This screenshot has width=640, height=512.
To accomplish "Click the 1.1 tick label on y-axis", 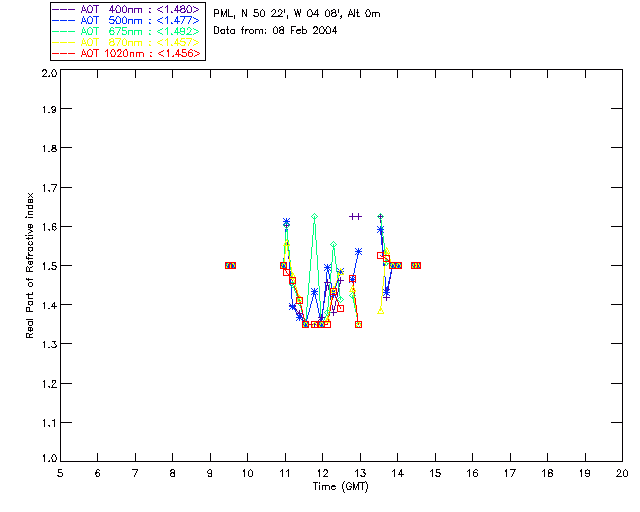I will [x=49, y=423].
